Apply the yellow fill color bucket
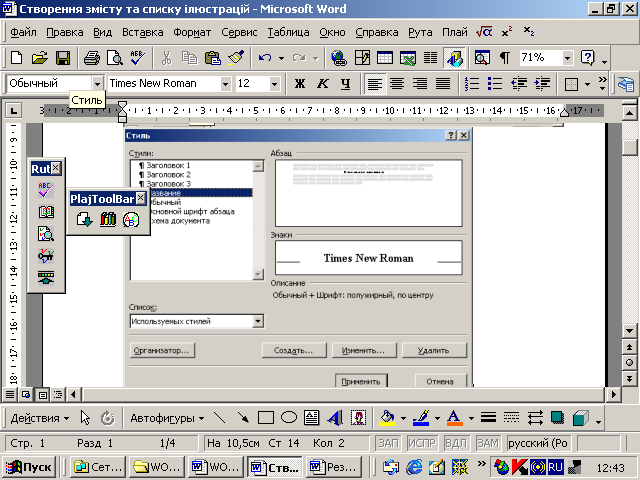The height and width of the screenshot is (480, 640). click(x=387, y=418)
